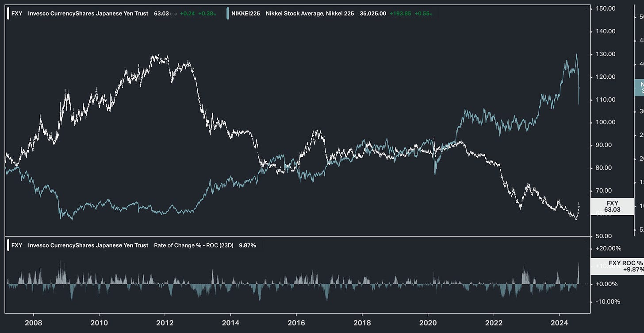This screenshot has width=644, height=333.
Task: Click the 63.03 last price in the legend
Action: pyautogui.click(x=161, y=14)
